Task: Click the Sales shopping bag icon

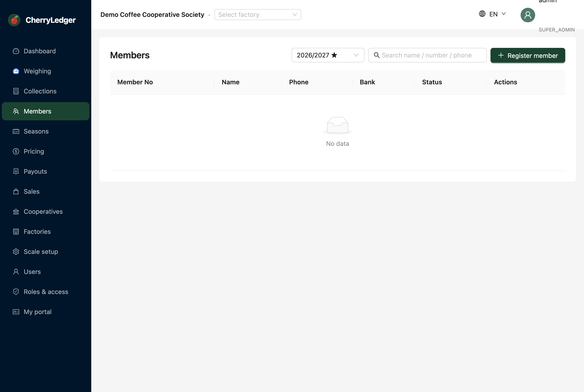Action: coord(16,191)
